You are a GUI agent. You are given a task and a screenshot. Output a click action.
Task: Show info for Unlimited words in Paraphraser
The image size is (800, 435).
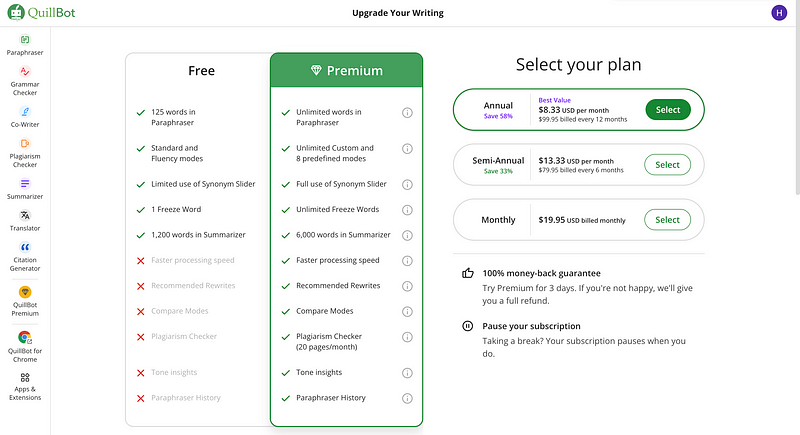tap(407, 113)
